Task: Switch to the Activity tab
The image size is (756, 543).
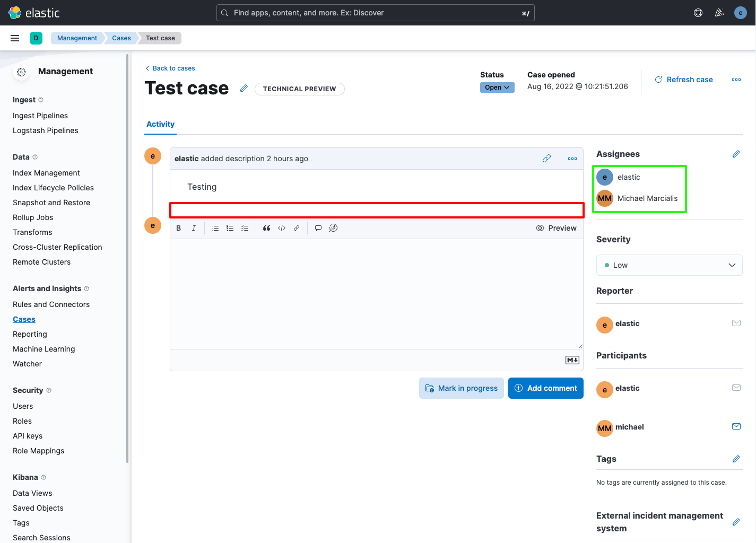Action: pos(160,124)
